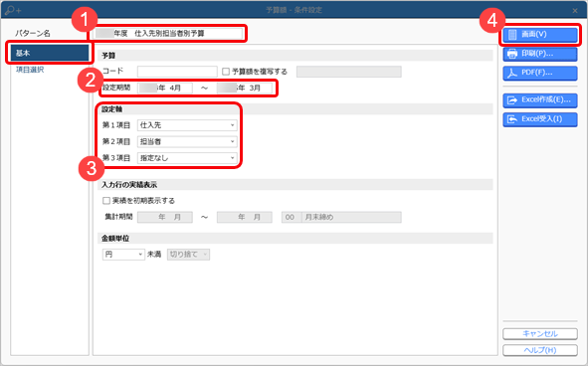
Task: Click the import icon on Excel受入(I) button
Action: pyautogui.click(x=512, y=119)
